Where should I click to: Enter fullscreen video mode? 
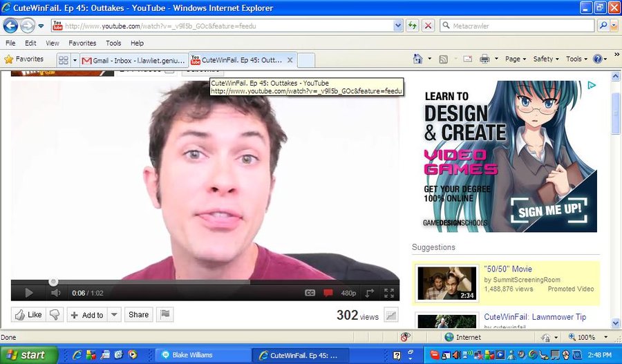[x=389, y=293]
